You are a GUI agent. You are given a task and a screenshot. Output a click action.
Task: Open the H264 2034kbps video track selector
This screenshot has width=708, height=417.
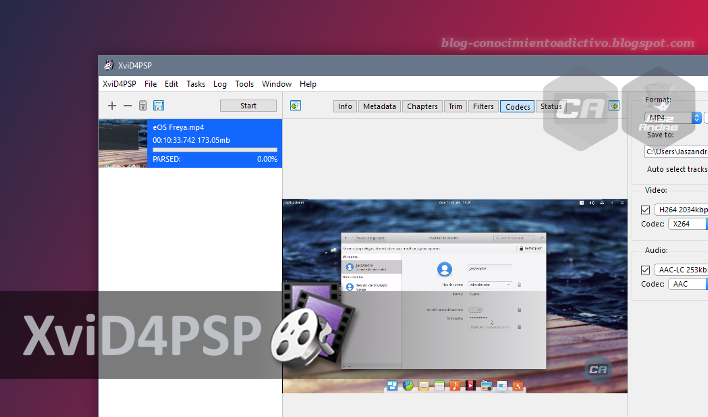coord(681,210)
